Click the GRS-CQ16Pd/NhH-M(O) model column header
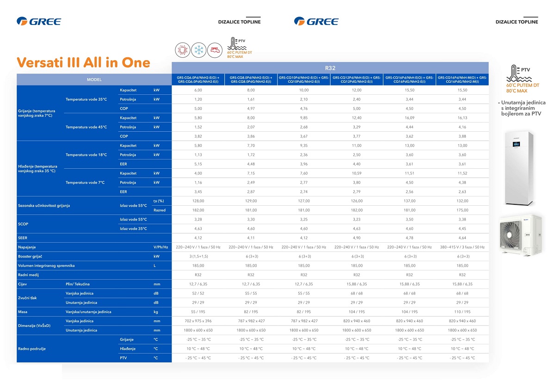This screenshot has width=555, height=392. (x=462, y=80)
